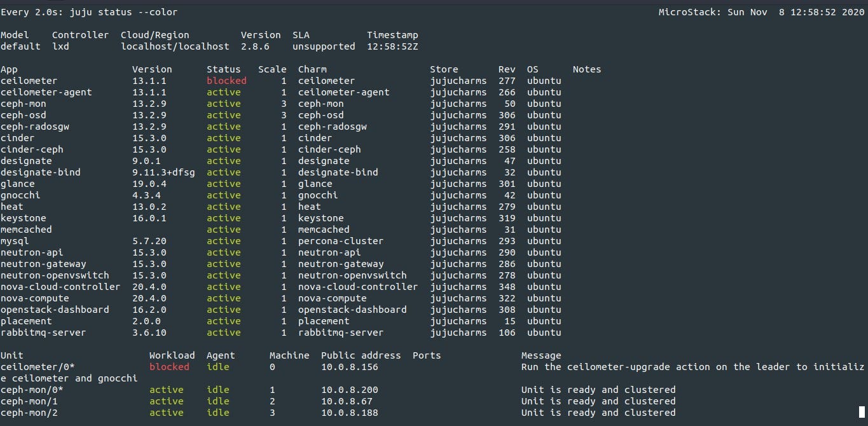Click revision '348' of nova-cloud-controller
This screenshot has width=868, height=426.
(507, 287)
